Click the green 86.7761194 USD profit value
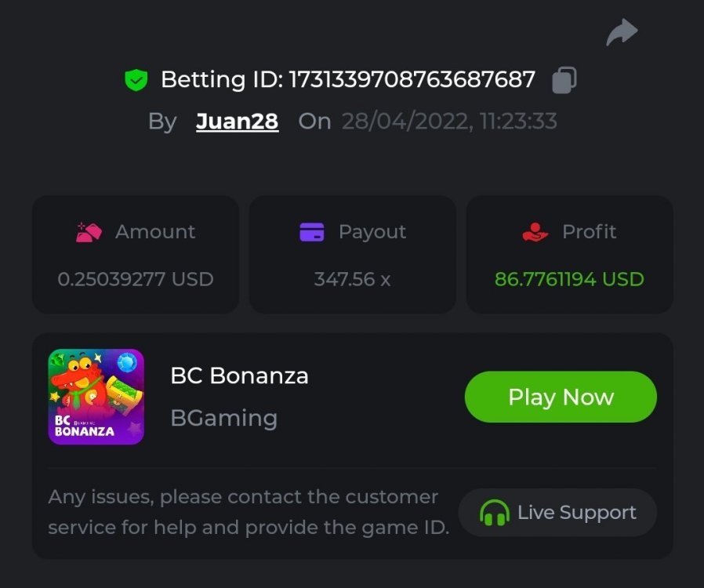The width and height of the screenshot is (704, 588). click(569, 279)
